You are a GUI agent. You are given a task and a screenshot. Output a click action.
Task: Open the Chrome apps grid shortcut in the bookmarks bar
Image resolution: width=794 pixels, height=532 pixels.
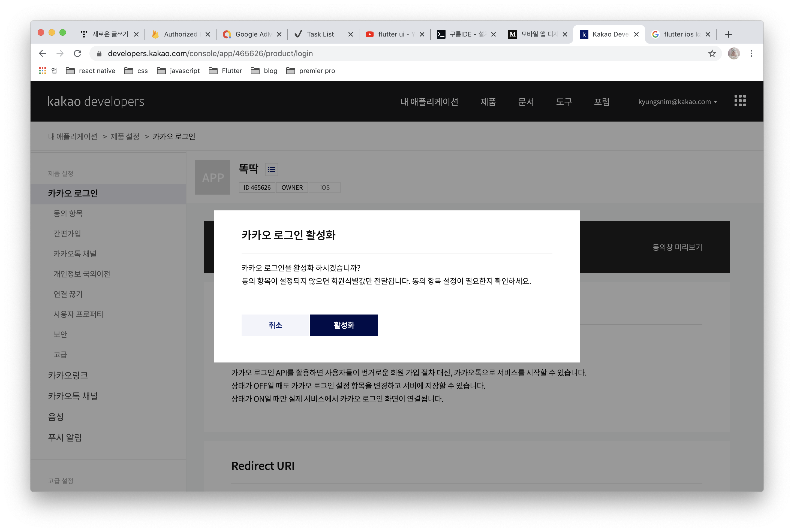43,71
